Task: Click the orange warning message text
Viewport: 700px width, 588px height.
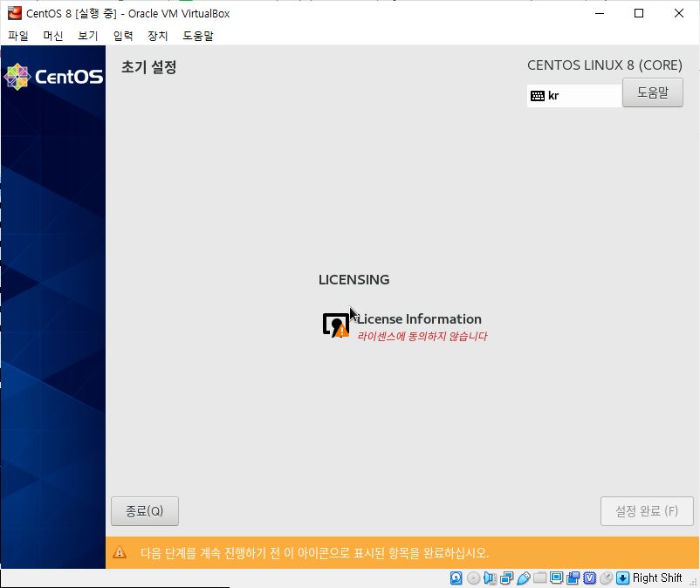Action: click(x=315, y=553)
